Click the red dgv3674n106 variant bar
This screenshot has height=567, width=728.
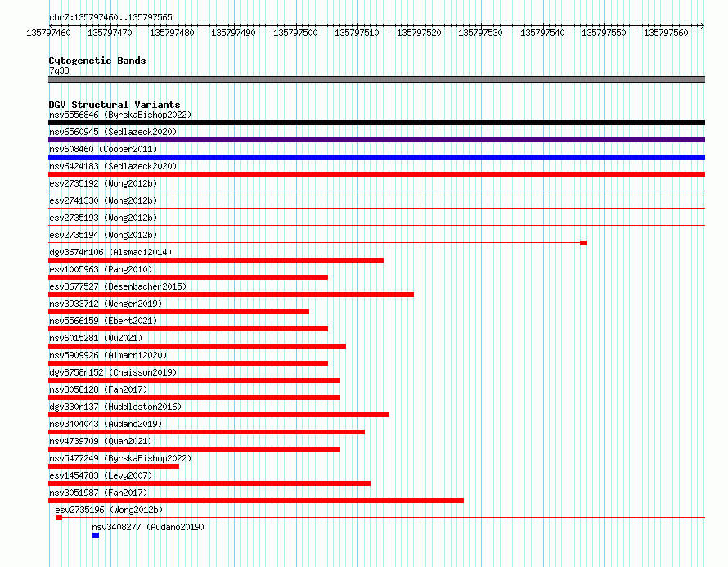[216, 260]
